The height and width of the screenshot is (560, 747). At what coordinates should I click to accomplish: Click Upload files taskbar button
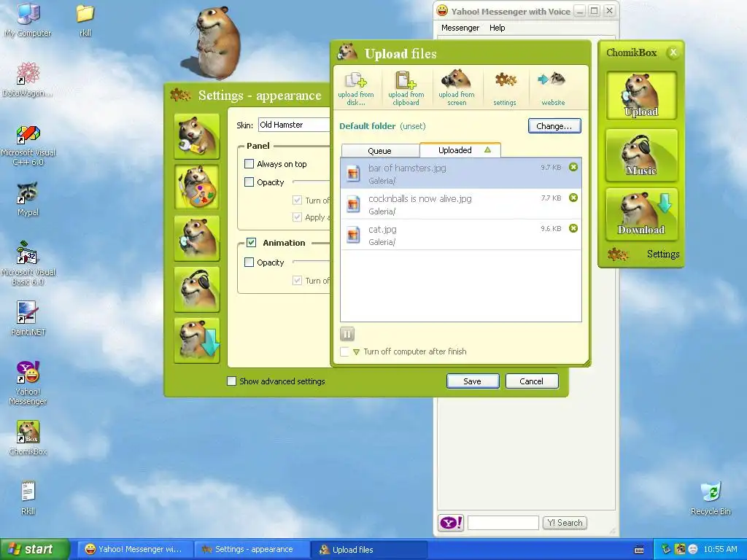pyautogui.click(x=368, y=550)
